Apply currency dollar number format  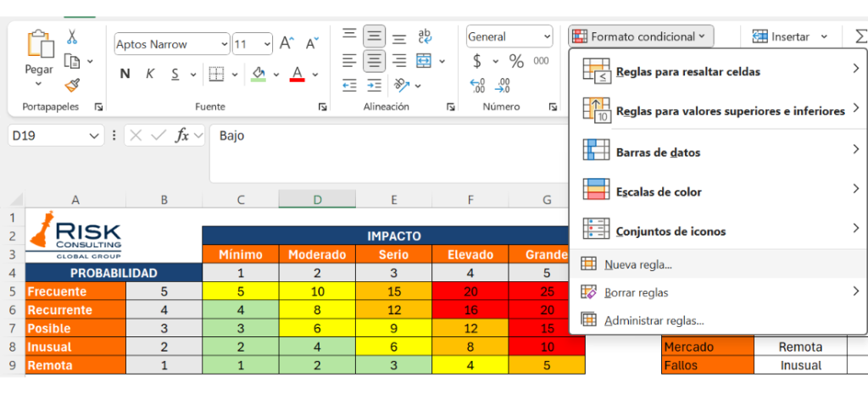pos(477,61)
